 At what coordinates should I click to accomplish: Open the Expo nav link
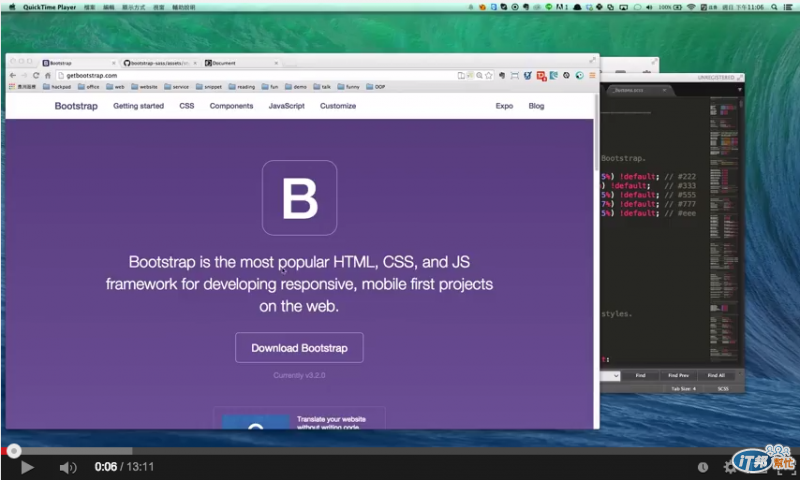pyautogui.click(x=504, y=106)
